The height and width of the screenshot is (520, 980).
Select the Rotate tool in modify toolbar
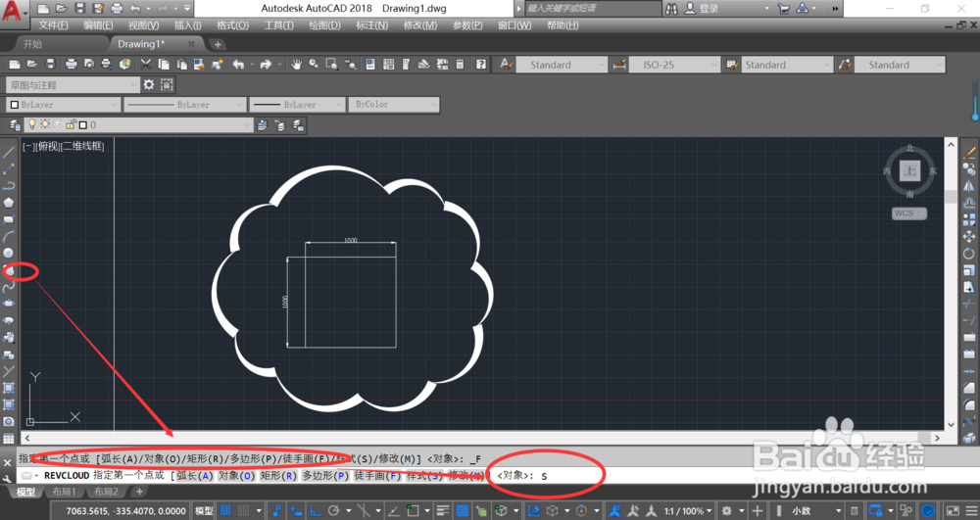click(969, 254)
